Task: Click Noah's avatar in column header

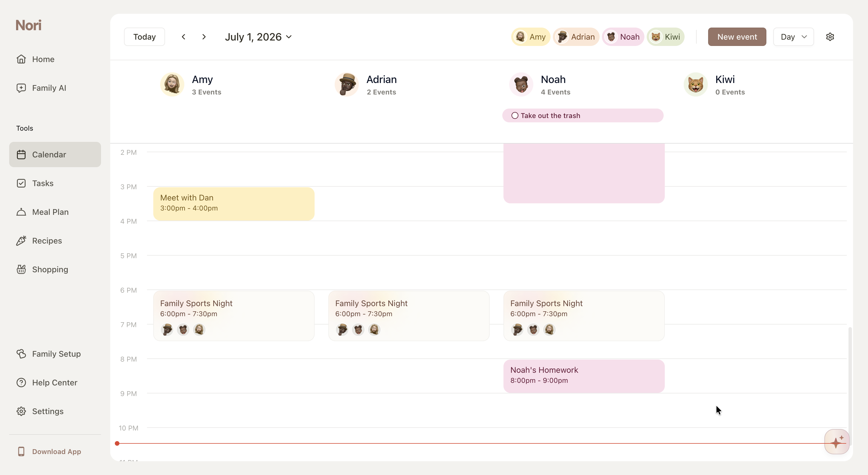Action: [521, 85]
